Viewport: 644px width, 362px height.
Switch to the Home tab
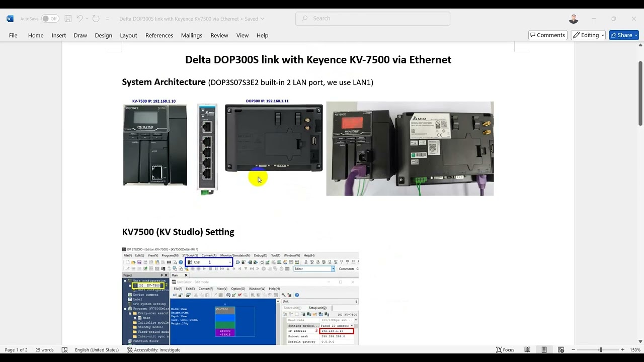36,35
